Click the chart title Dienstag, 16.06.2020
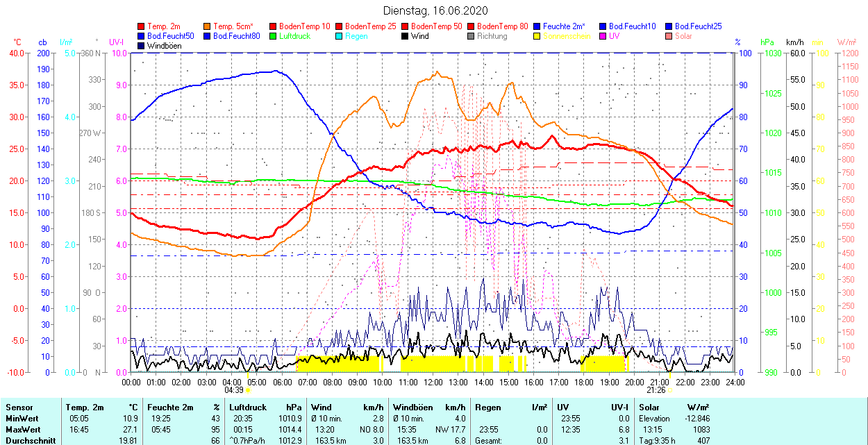The height and width of the screenshot is (445, 868). (435, 10)
